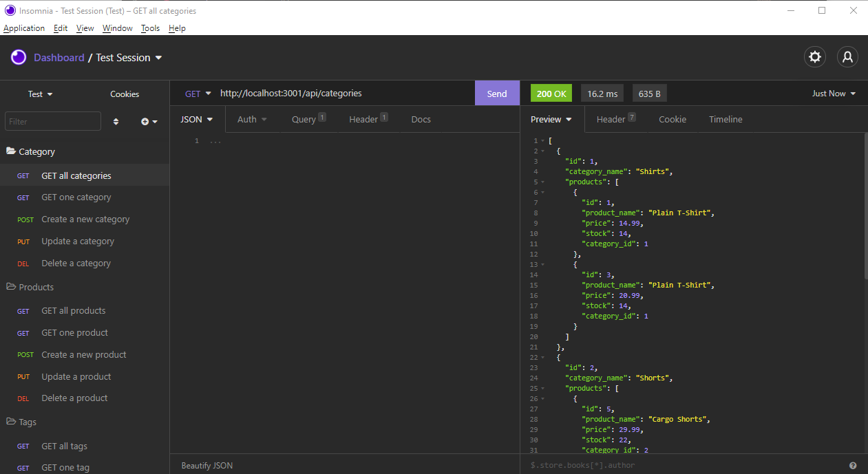Screen dimensions: 868x474
Task: Switch to the Query tab
Action: point(308,119)
